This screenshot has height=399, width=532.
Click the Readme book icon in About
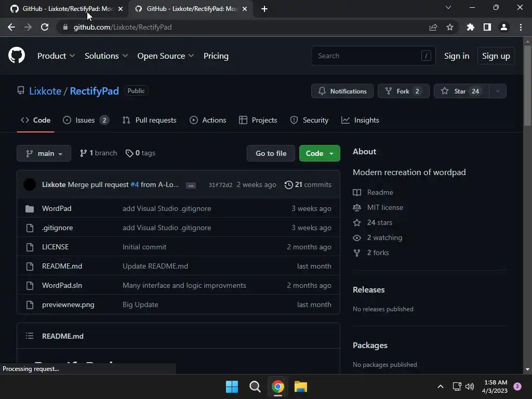[357, 192]
